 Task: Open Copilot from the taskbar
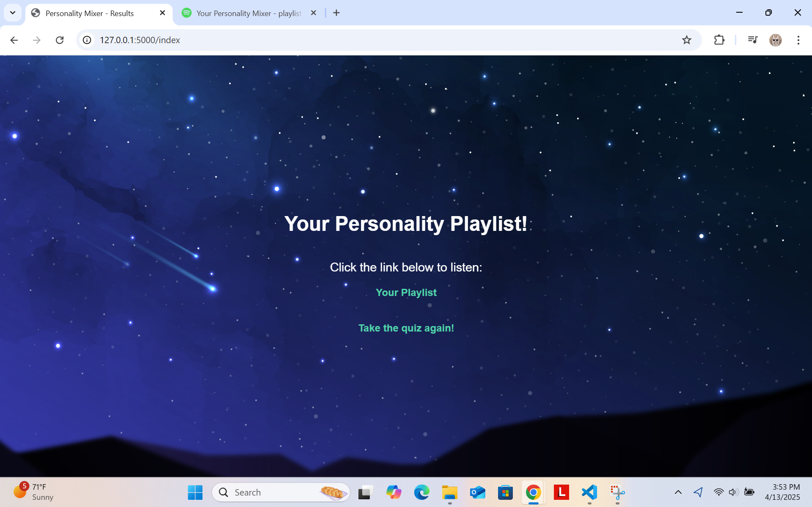(394, 492)
